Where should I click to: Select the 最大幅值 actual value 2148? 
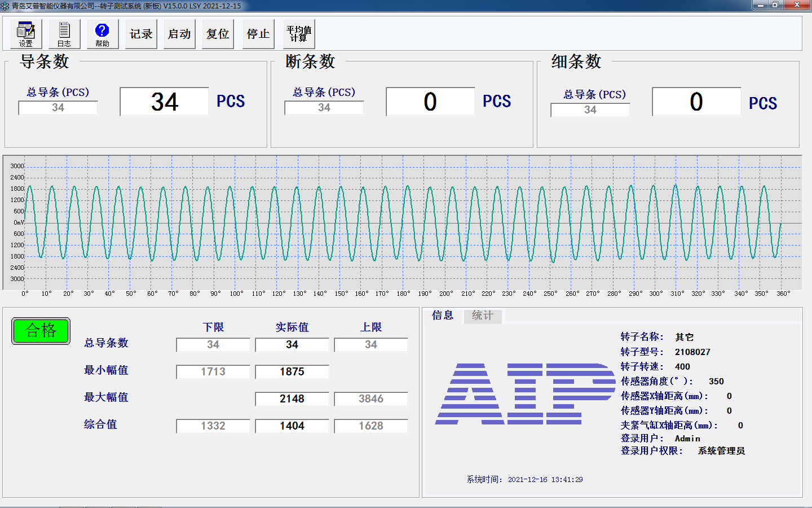tap(292, 398)
